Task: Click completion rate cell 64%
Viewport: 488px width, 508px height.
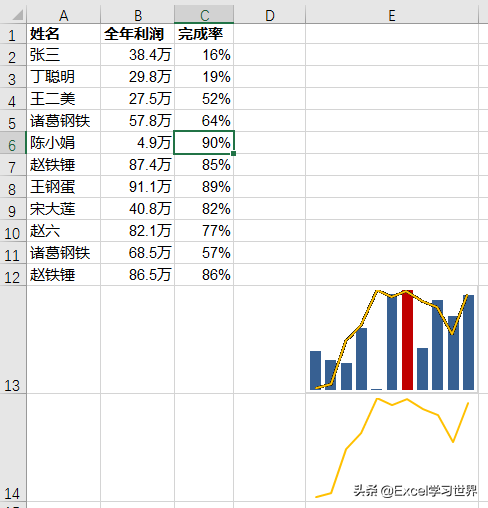Action: 204,121
